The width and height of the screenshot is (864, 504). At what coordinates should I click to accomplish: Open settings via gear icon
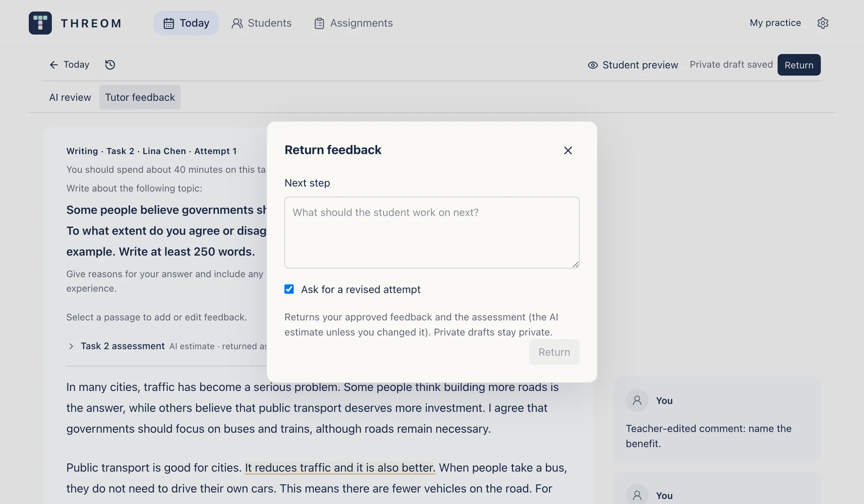click(x=823, y=23)
